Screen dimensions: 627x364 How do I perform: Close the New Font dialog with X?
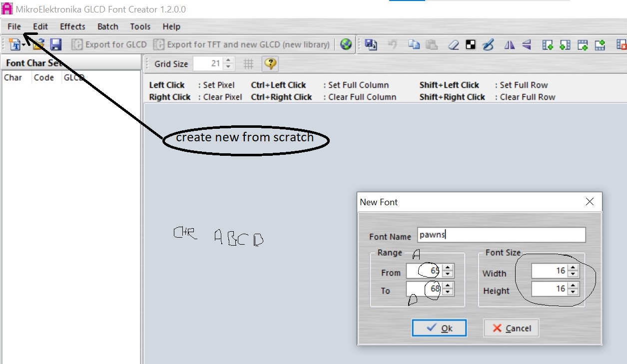[x=590, y=202]
